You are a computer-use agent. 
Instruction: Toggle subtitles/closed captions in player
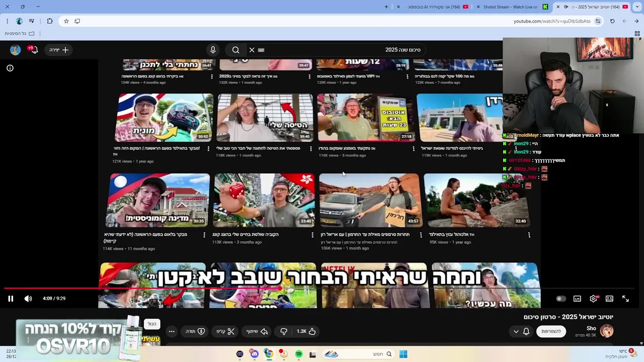[x=577, y=299]
